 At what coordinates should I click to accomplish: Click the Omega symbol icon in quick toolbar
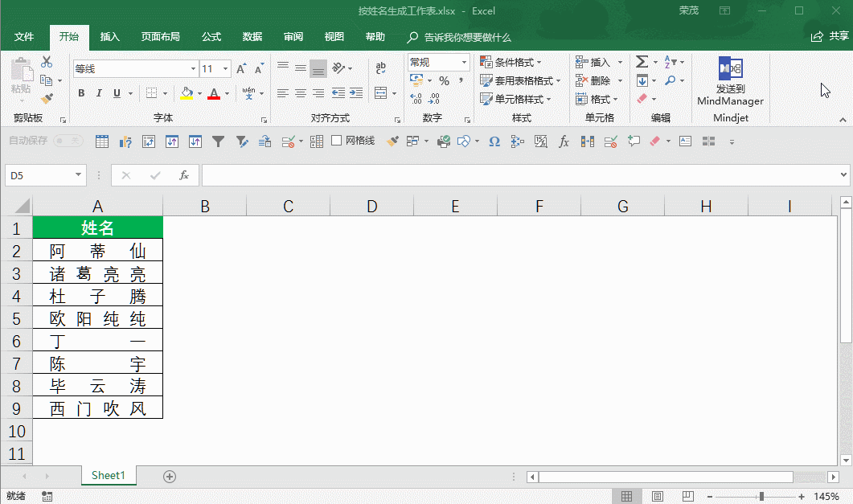tap(494, 141)
